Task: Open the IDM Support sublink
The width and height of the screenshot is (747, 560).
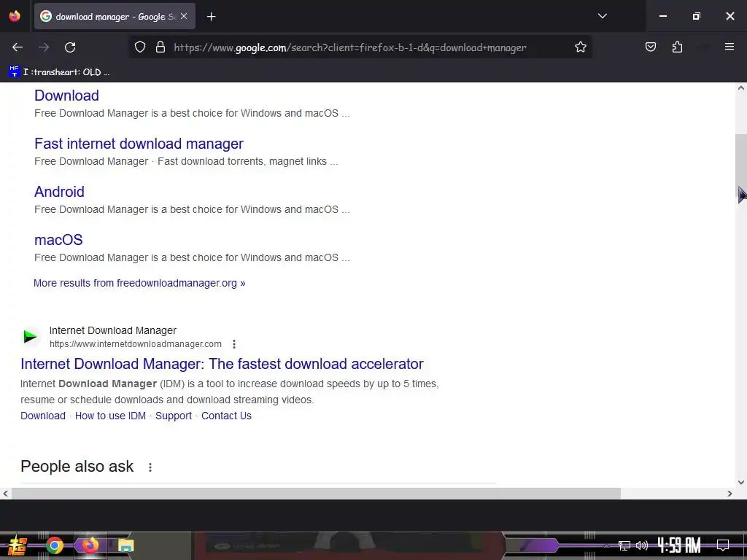Action: (x=174, y=416)
